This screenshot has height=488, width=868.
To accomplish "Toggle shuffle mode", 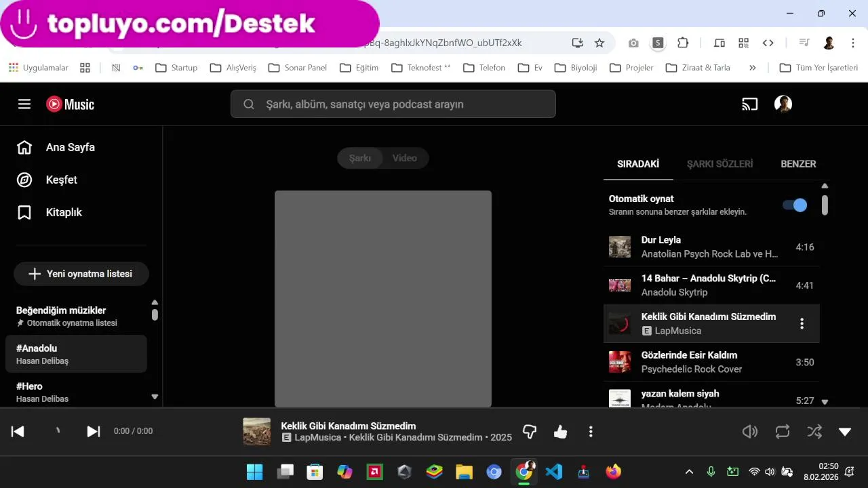I will (814, 432).
